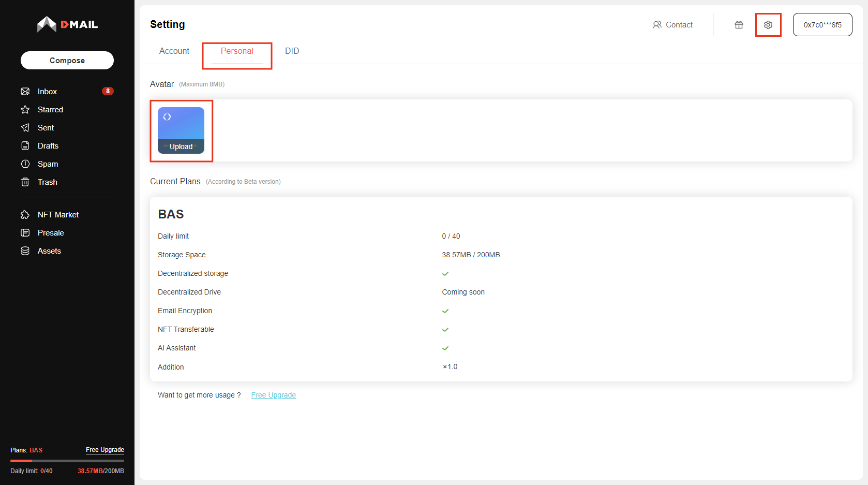Click the Coming soon text
Viewport: 868px width, 485px height.
tap(463, 292)
